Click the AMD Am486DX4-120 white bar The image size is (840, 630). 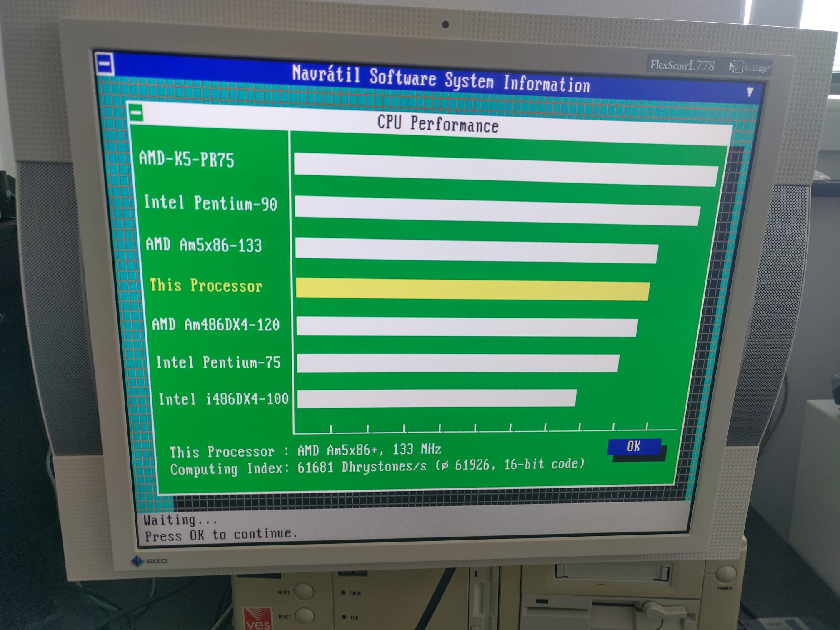(x=467, y=327)
